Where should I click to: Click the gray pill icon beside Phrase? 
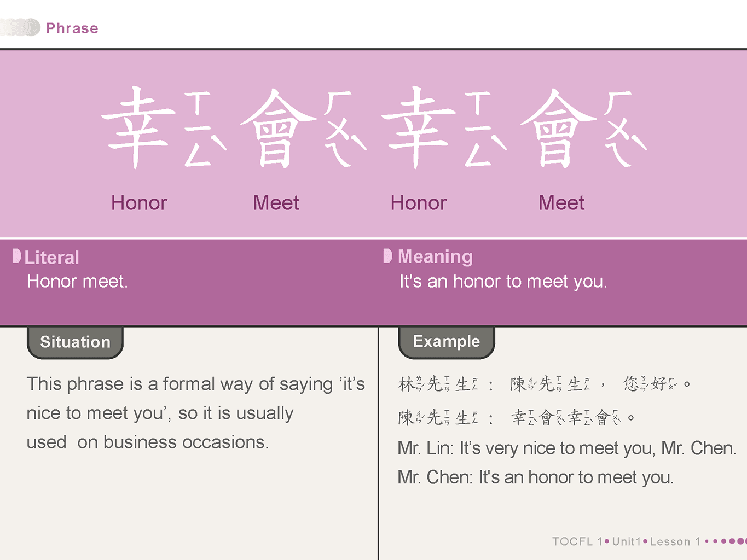pyautogui.click(x=20, y=27)
